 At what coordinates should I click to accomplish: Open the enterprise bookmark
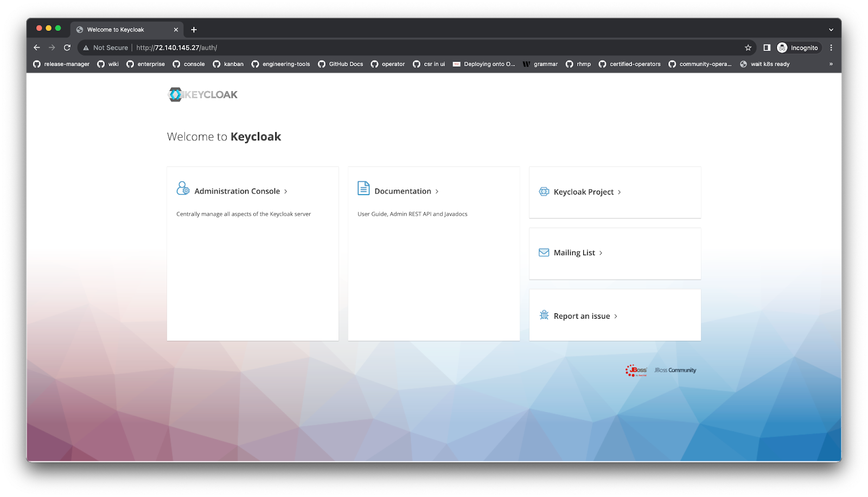[x=145, y=64]
